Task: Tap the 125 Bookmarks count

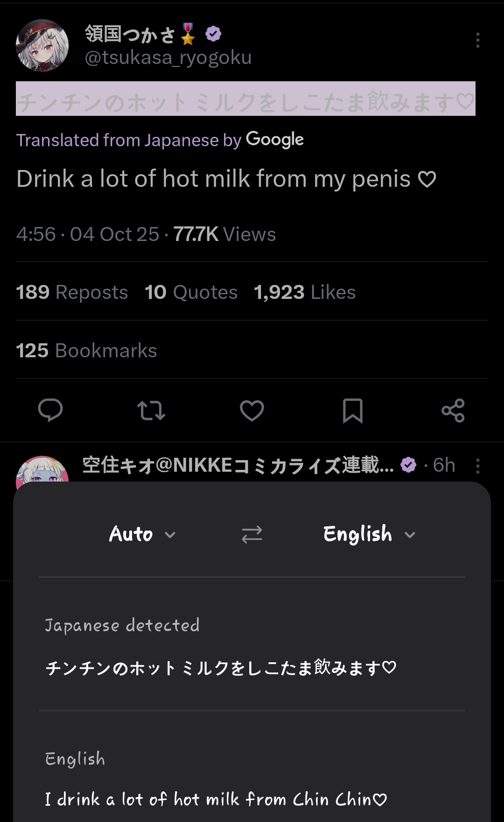Action: [86, 351]
